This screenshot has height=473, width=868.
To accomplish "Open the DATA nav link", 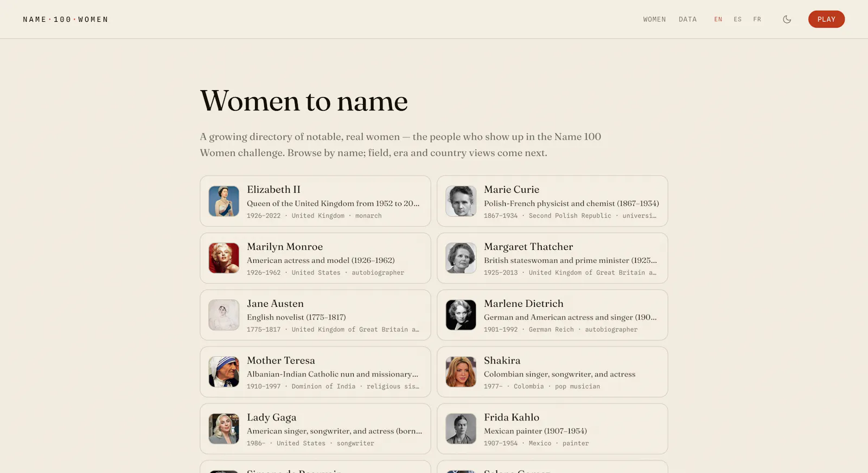I will click(687, 19).
